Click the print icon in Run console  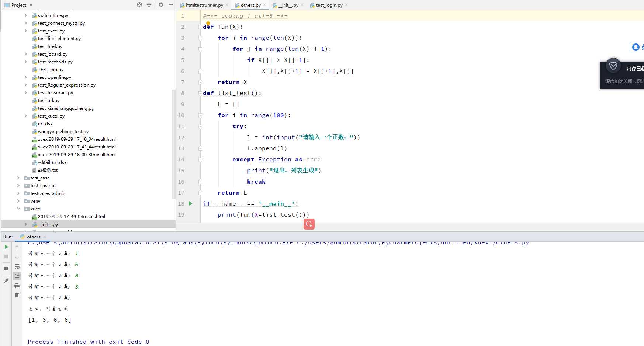click(x=17, y=286)
